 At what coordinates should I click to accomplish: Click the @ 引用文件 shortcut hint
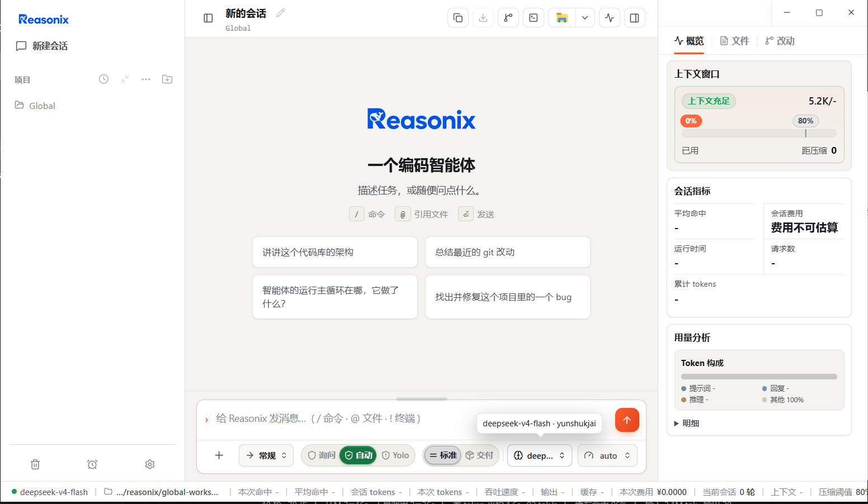[x=422, y=214]
